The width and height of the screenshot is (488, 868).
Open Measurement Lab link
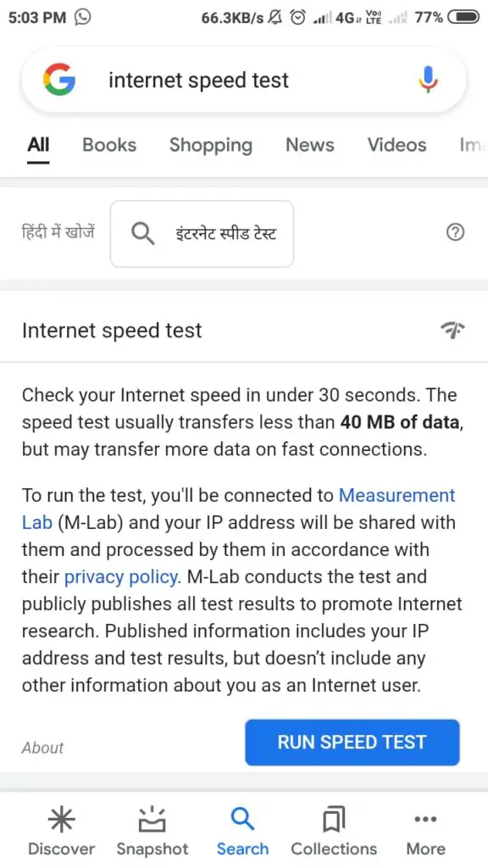238,509
